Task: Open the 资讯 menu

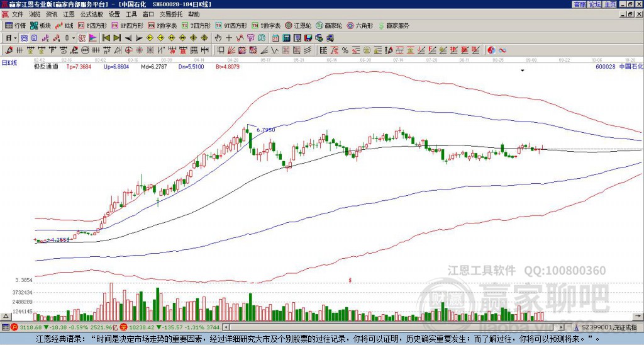Action: click(x=52, y=14)
